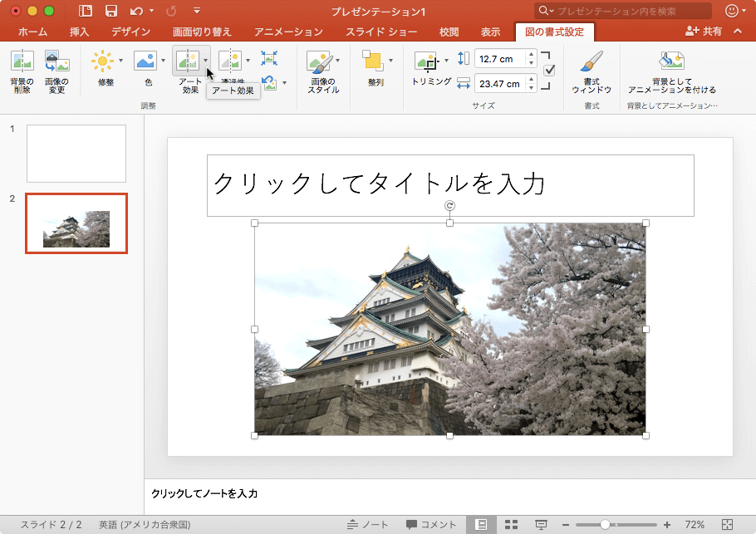Open the アニメーション tab
756x534 pixels.
287,32
